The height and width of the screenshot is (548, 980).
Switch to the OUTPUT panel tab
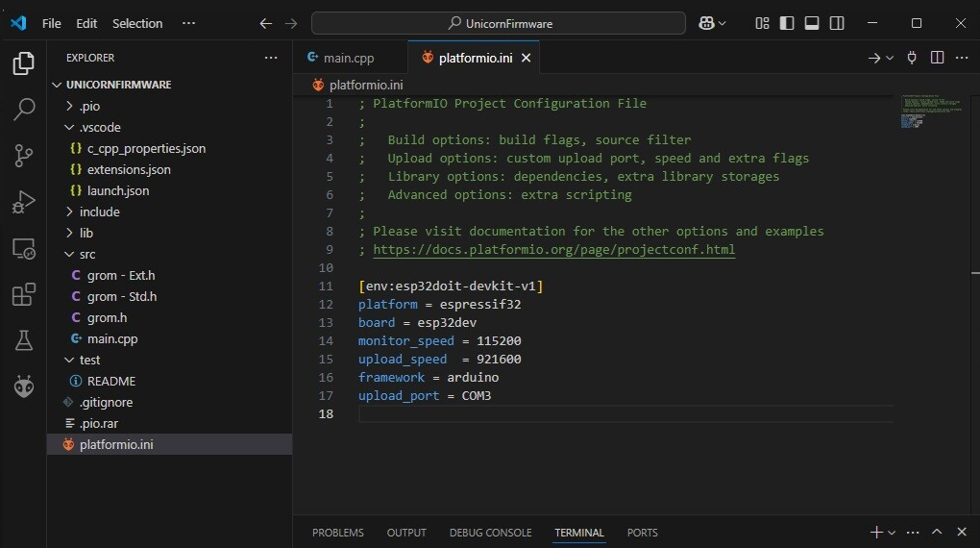pos(406,533)
